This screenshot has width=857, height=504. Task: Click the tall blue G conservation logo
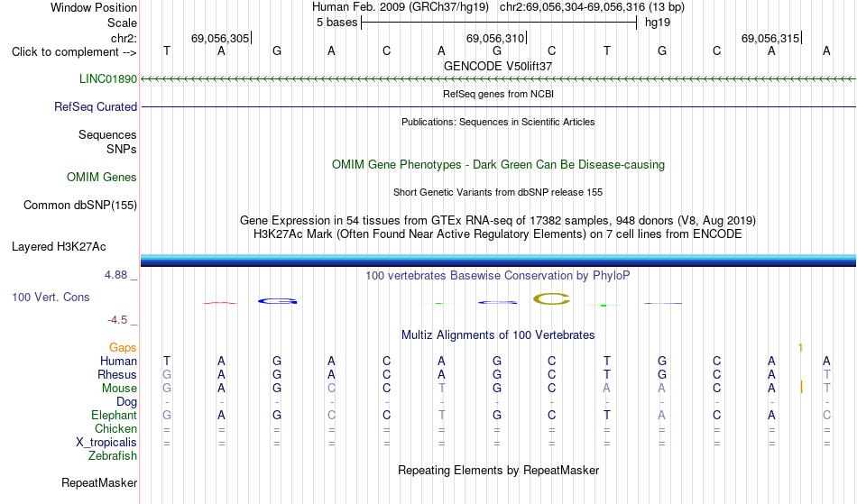pos(277,301)
